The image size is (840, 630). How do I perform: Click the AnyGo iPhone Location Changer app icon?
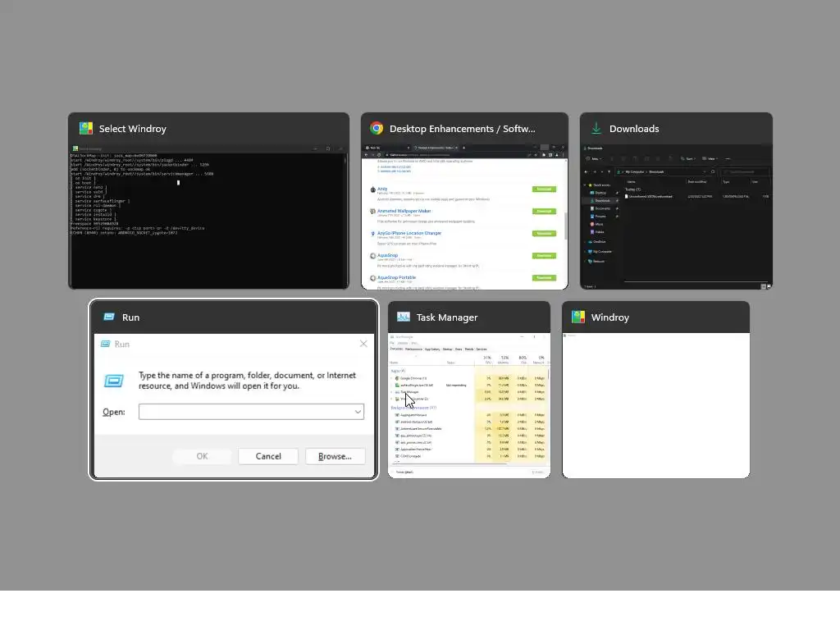373,234
